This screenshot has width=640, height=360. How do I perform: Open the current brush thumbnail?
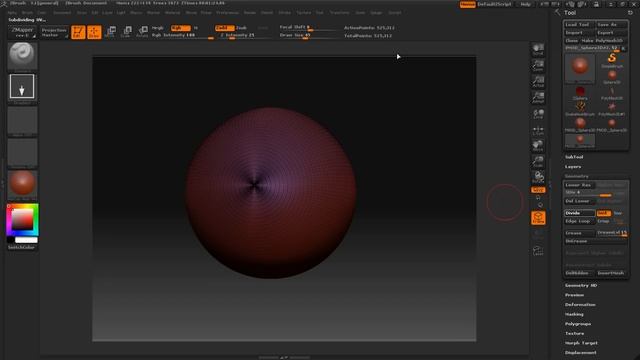click(x=22, y=56)
